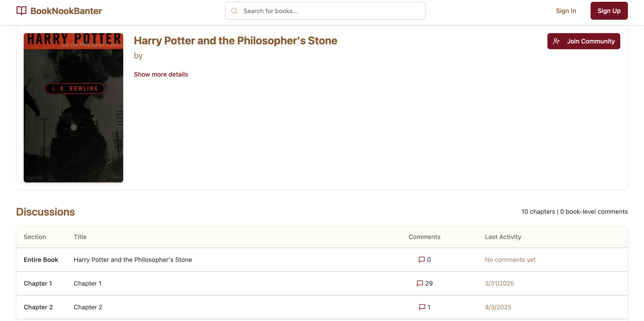Click the add-user icon on Join Community
This screenshot has width=644, height=321.
[556, 41]
